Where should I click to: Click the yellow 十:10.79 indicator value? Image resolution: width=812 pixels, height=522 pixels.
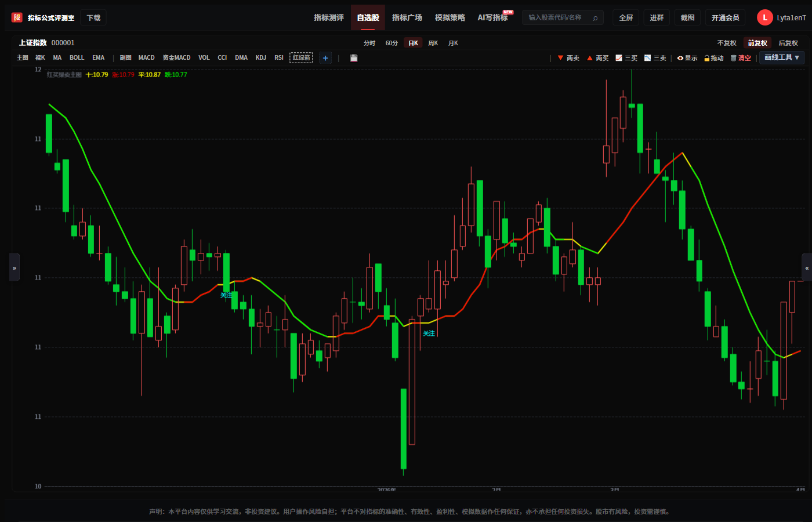pyautogui.click(x=97, y=75)
